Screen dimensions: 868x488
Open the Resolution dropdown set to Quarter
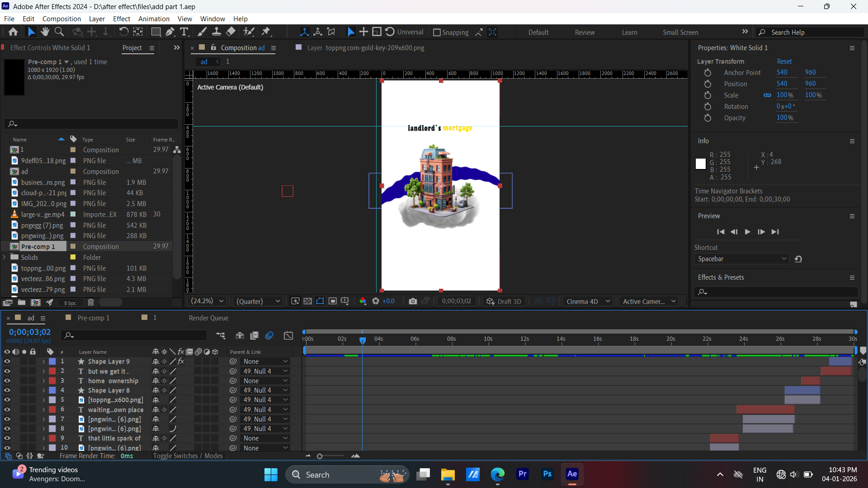coord(258,301)
